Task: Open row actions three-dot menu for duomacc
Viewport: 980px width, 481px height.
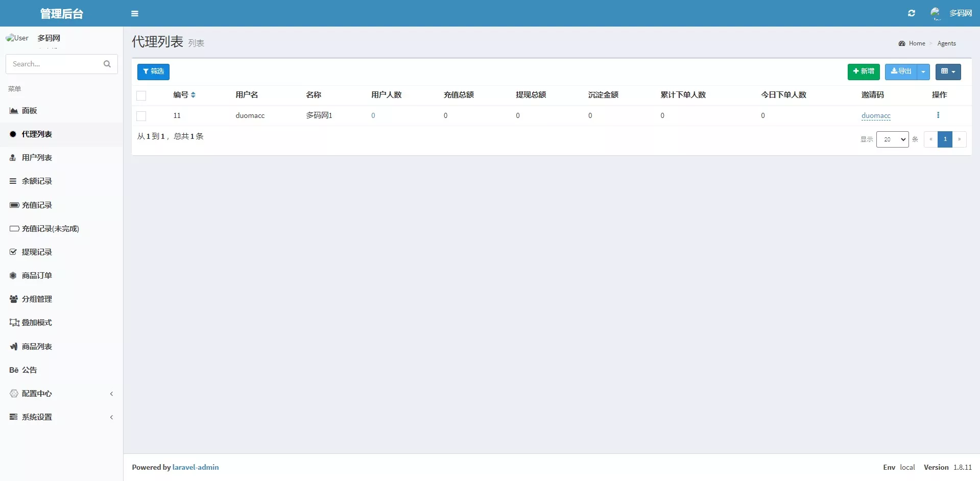Action: click(x=938, y=115)
